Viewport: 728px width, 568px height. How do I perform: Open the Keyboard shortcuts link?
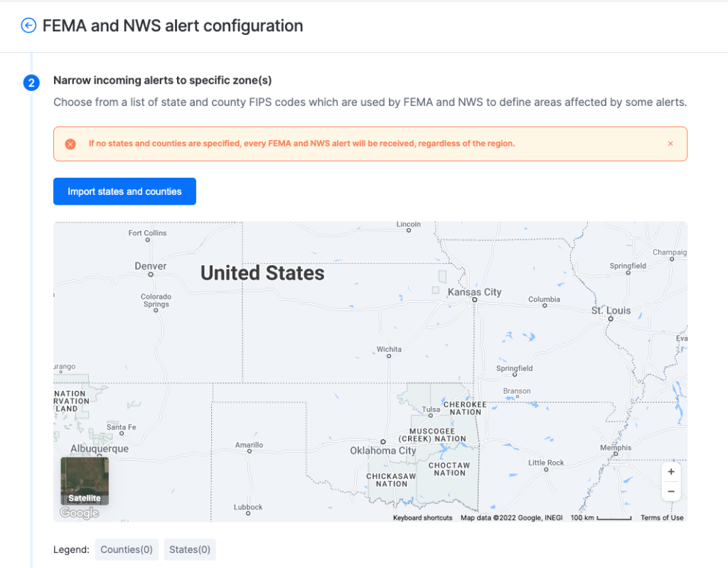pyautogui.click(x=422, y=518)
